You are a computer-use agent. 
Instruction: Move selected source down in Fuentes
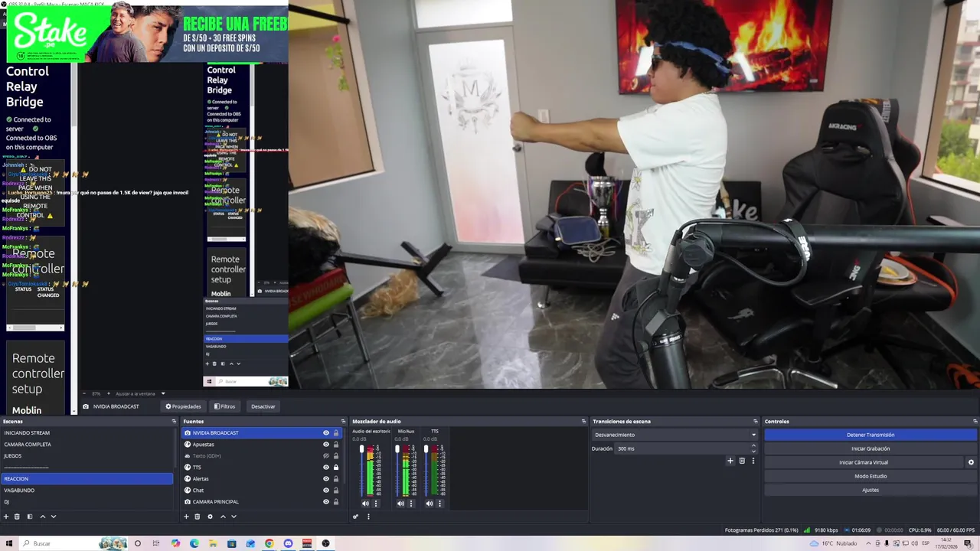[x=234, y=517]
